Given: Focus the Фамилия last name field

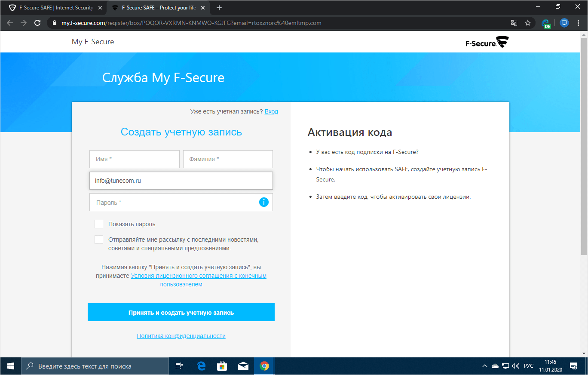Looking at the screenshot, I should pyautogui.click(x=228, y=159).
